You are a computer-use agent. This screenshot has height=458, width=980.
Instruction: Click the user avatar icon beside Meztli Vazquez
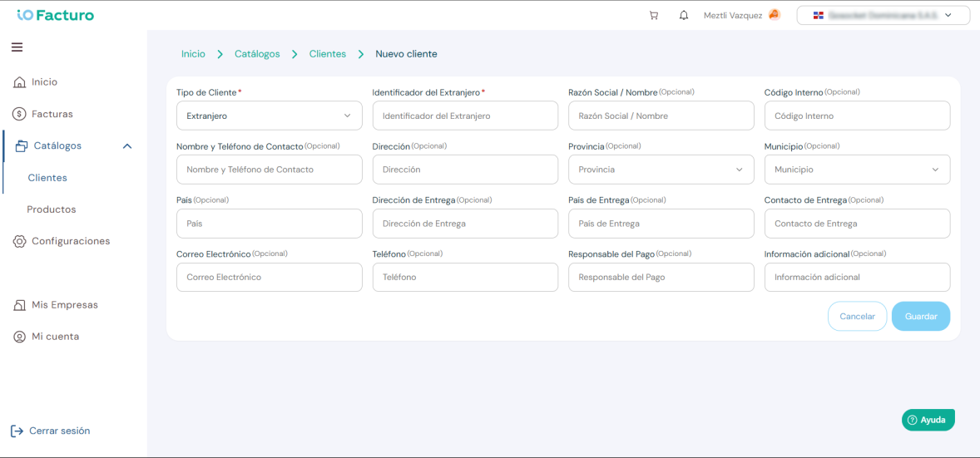[775, 15]
